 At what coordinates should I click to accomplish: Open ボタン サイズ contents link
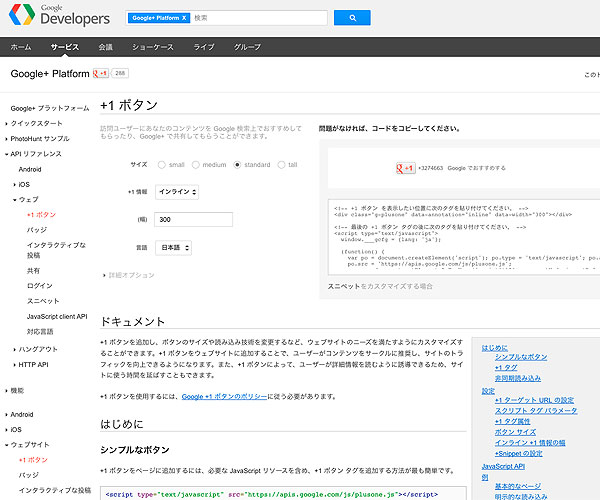click(x=515, y=432)
